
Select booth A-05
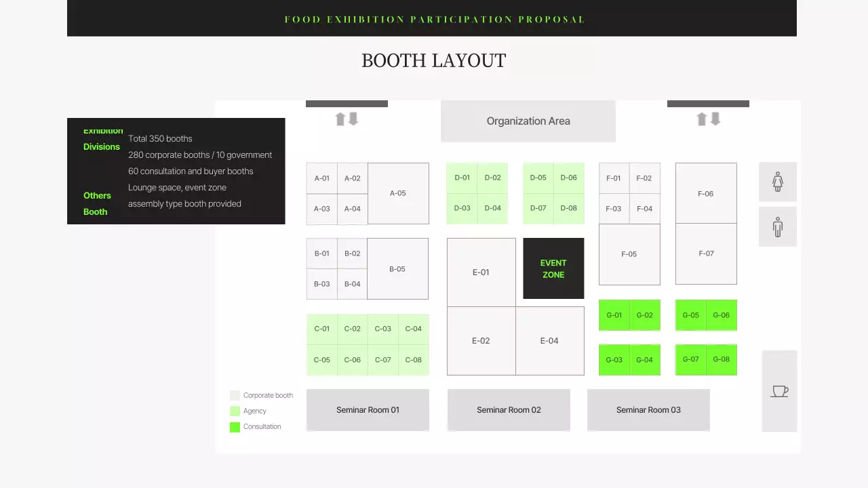398,193
